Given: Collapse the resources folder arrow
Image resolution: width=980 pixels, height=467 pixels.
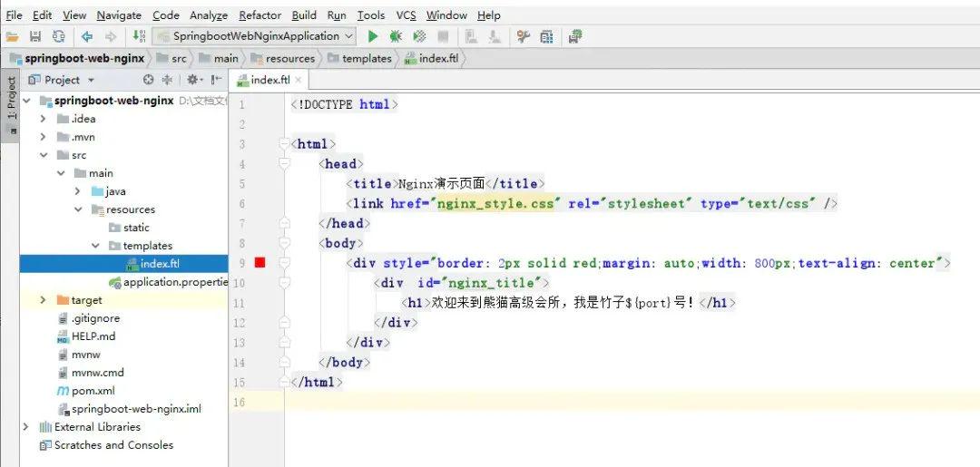Looking at the screenshot, I should [x=78, y=209].
